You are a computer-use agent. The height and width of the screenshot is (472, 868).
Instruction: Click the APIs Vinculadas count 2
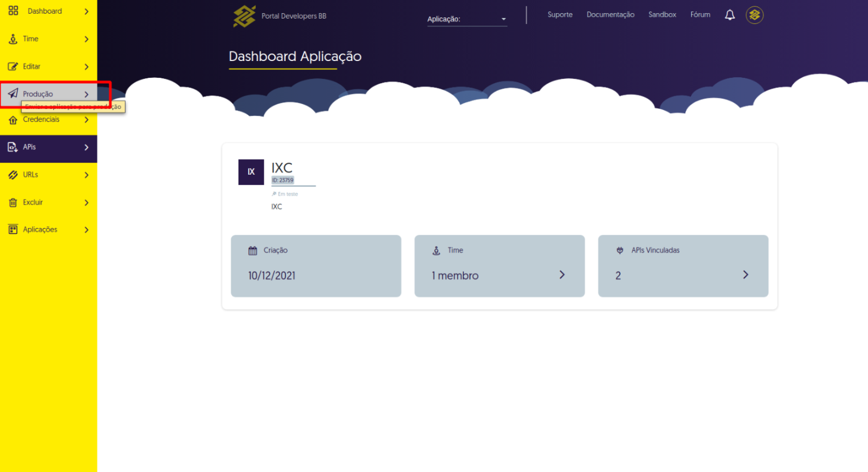pyautogui.click(x=618, y=276)
